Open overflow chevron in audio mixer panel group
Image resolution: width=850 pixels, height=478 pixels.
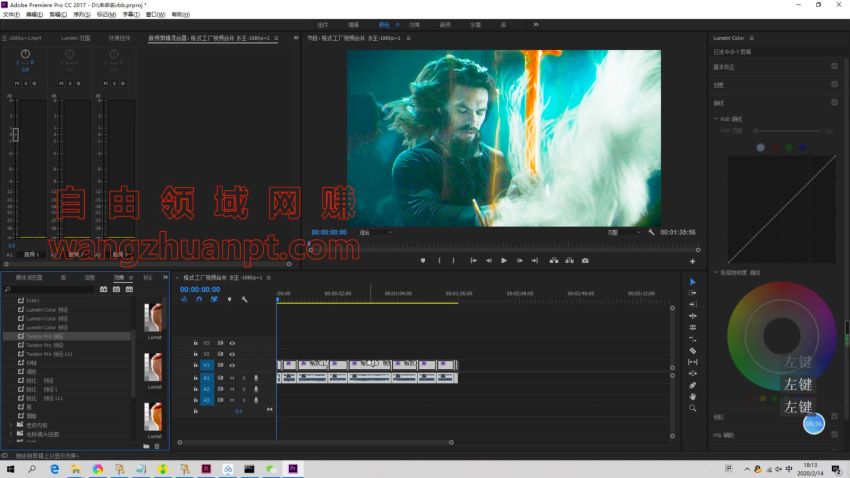pyautogui.click(x=295, y=38)
